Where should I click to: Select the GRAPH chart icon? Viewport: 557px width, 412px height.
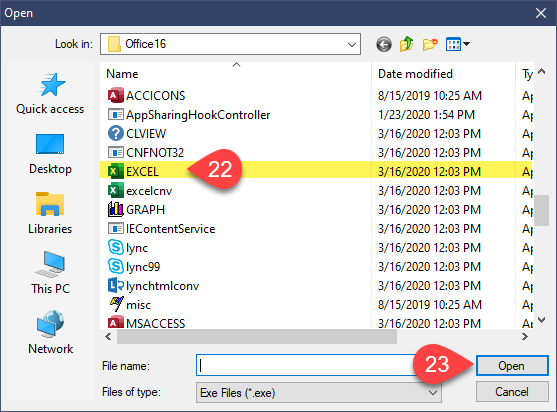pos(116,210)
